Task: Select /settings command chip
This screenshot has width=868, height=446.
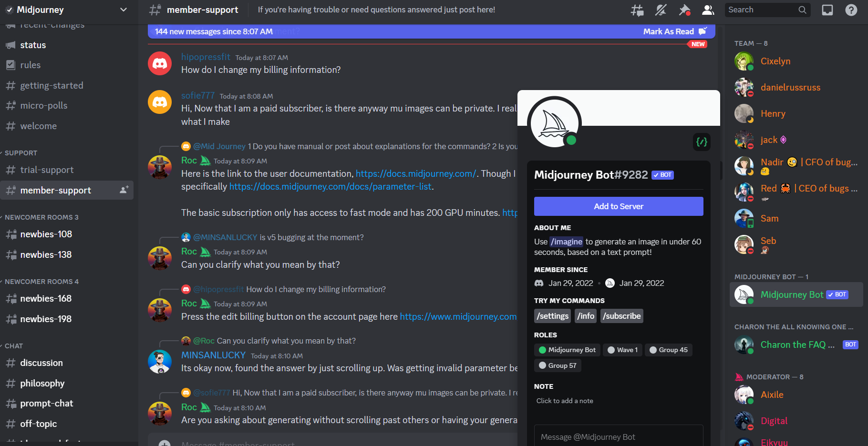Action: point(552,316)
